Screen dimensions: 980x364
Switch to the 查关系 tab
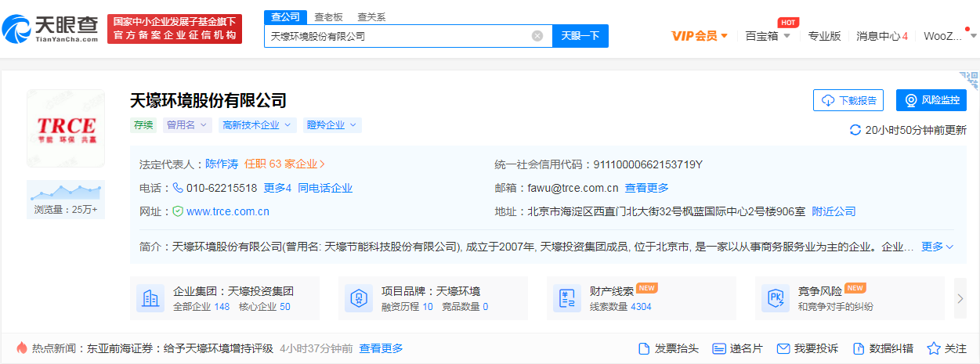371,16
